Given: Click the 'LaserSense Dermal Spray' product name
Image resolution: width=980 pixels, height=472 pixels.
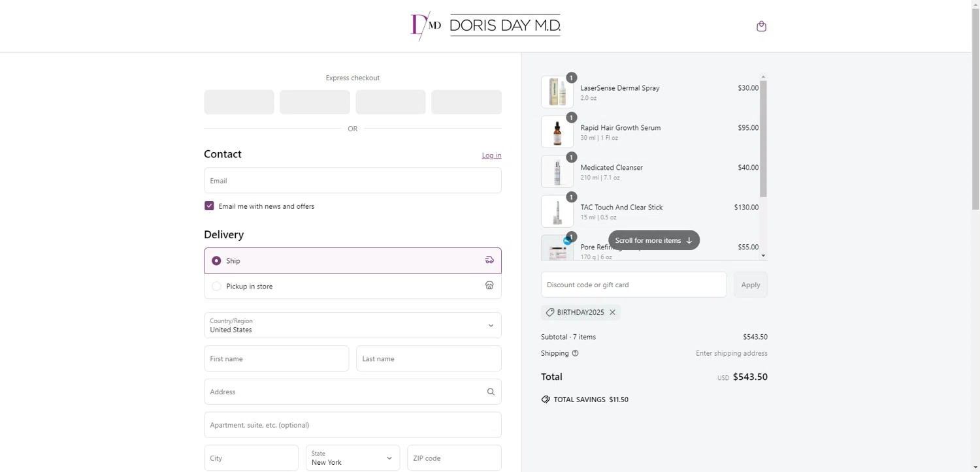Looking at the screenshot, I should coord(620,88).
